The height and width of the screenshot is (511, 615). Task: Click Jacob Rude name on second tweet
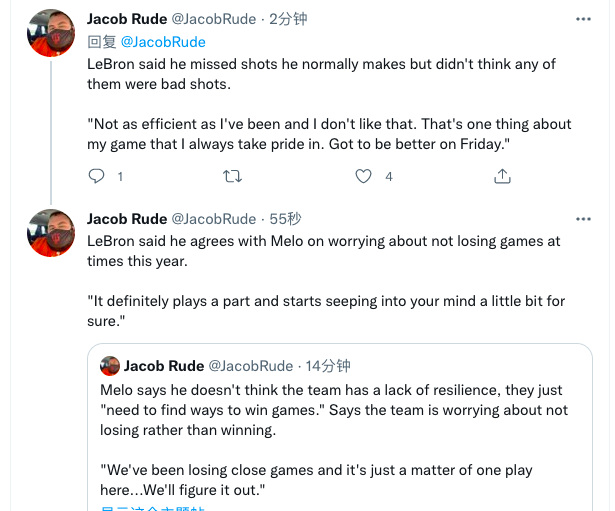tap(127, 219)
